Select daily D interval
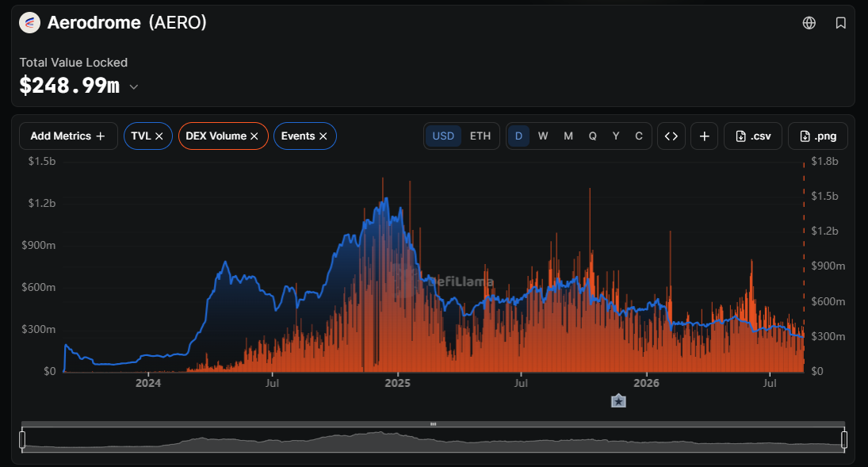 pyautogui.click(x=518, y=136)
